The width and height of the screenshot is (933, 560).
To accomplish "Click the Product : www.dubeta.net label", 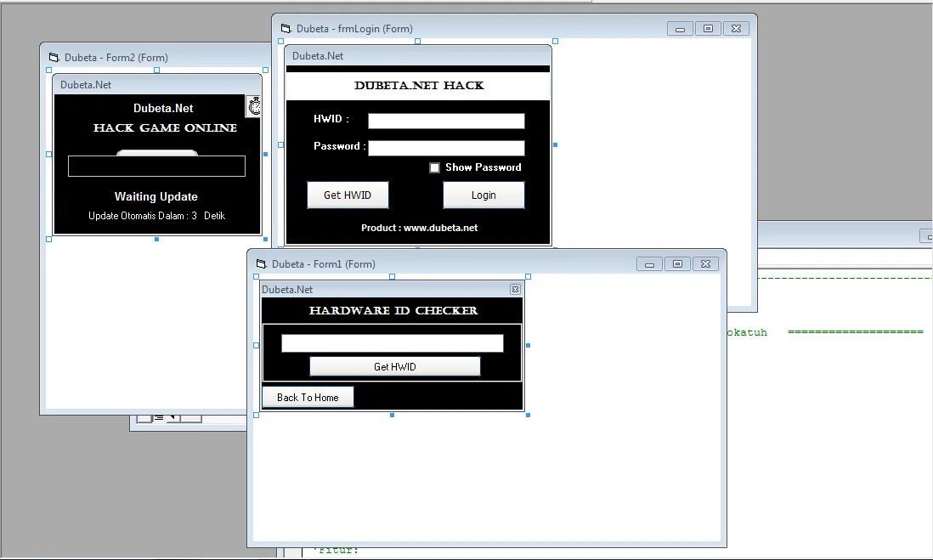I will pos(419,228).
